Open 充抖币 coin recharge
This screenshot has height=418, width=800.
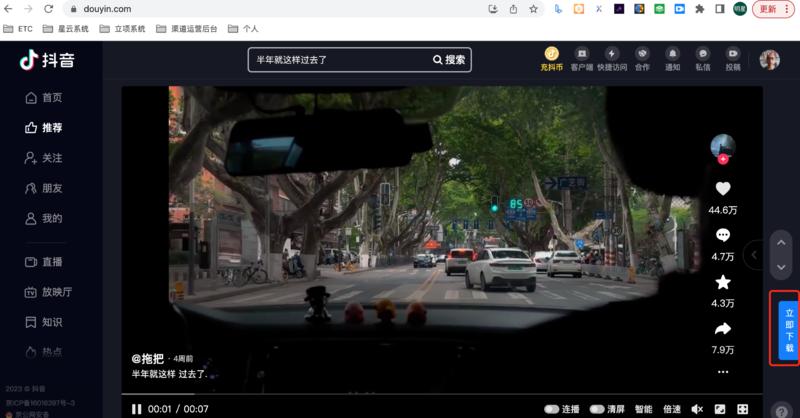(x=552, y=59)
